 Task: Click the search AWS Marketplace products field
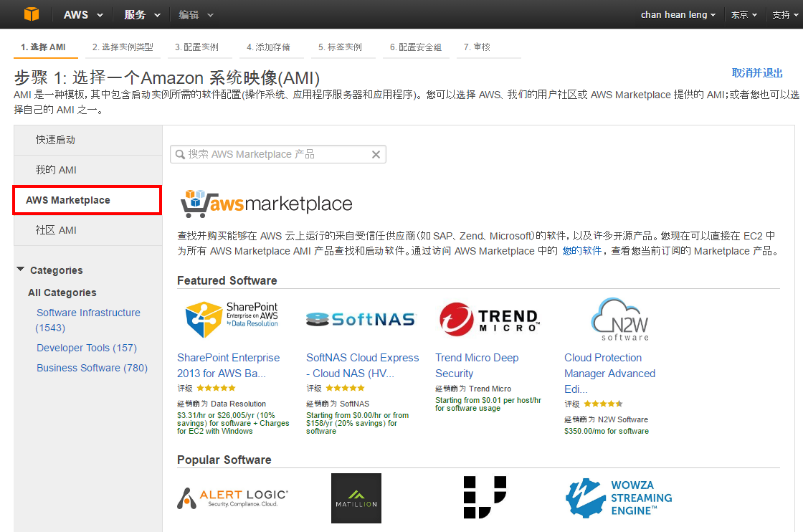278,154
